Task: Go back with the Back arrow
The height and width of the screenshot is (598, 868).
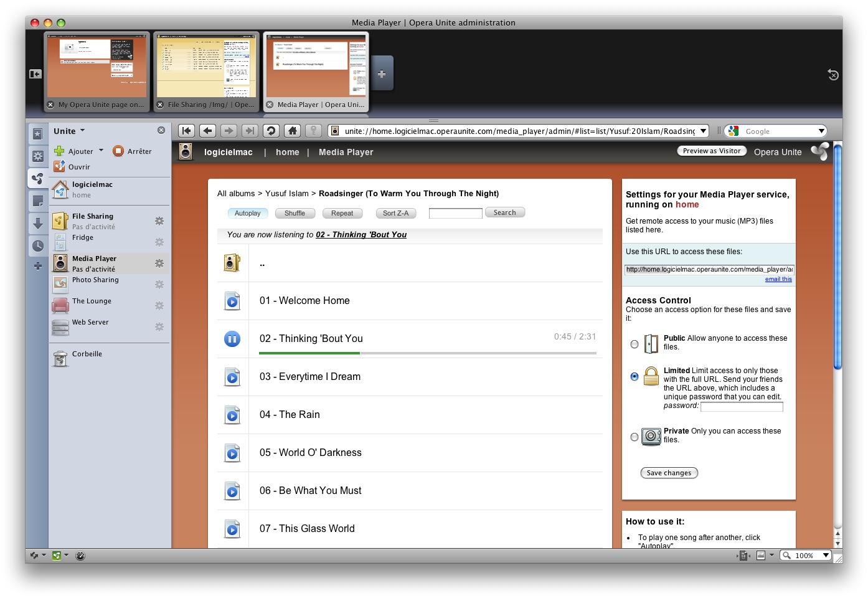Action: pos(207,131)
